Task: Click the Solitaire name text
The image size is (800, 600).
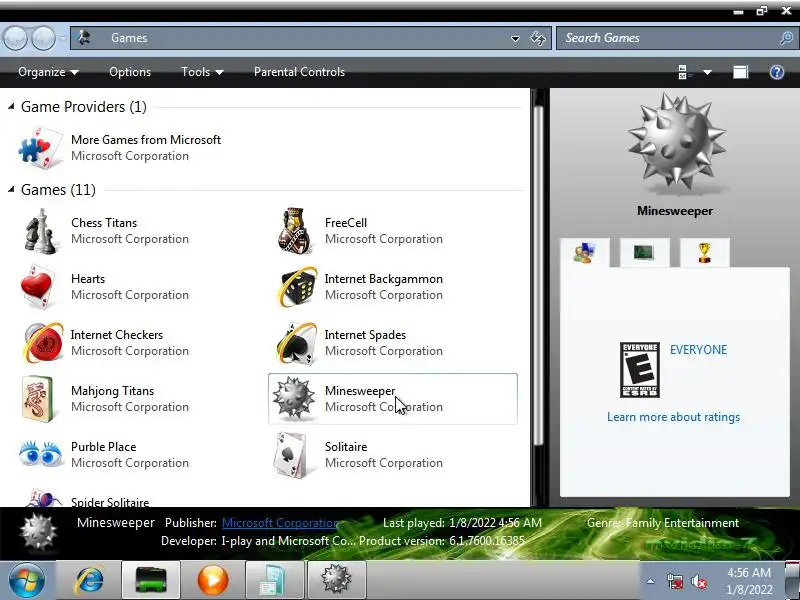Action: [346, 447]
